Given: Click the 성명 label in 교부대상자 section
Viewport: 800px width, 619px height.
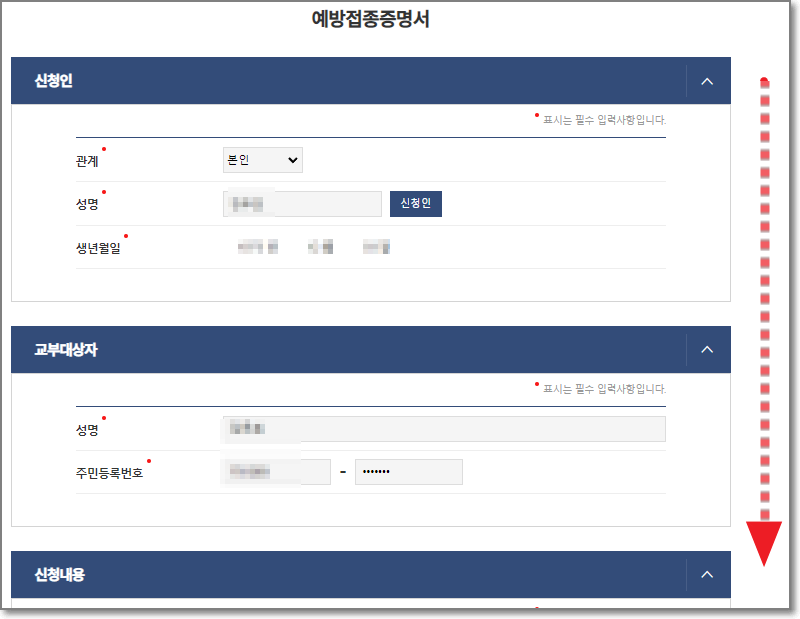Looking at the screenshot, I should point(87,430).
